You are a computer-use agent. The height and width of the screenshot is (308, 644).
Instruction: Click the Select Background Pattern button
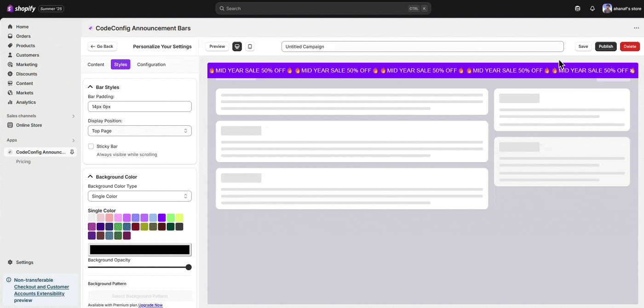[140, 296]
